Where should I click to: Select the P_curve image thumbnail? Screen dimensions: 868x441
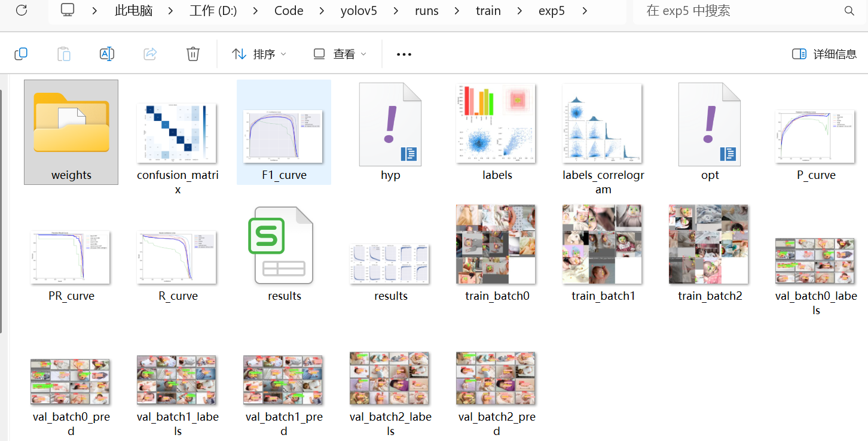pyautogui.click(x=815, y=136)
